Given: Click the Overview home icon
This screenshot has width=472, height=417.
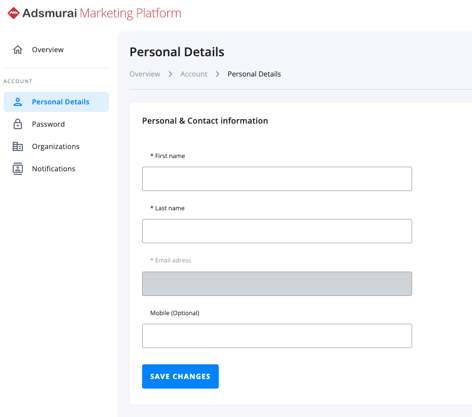Looking at the screenshot, I should (18, 50).
